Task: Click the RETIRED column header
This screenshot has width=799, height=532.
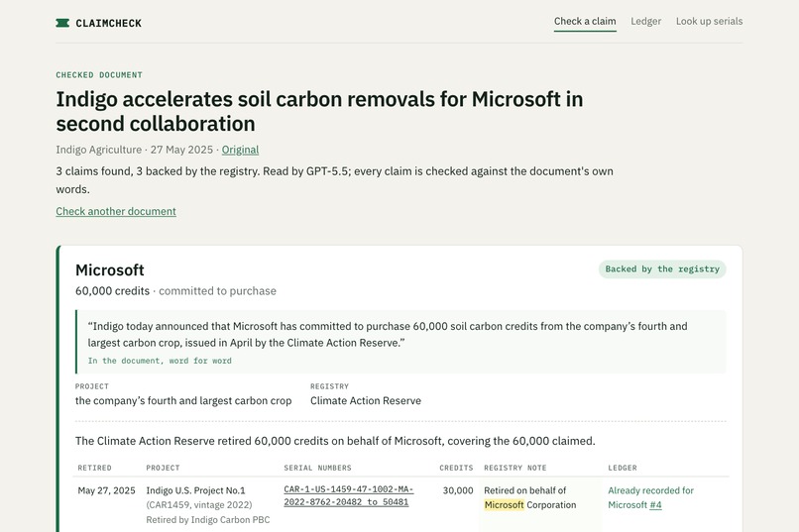Action: 95,468
